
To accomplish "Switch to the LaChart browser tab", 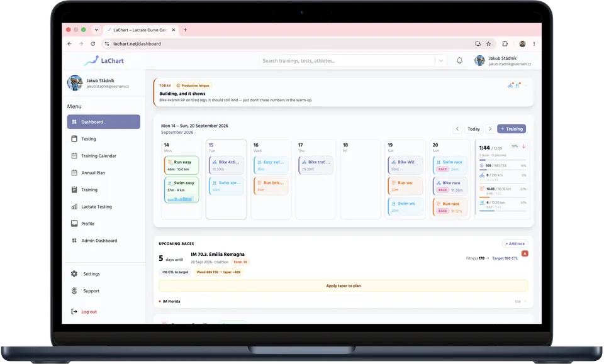I will pos(140,30).
